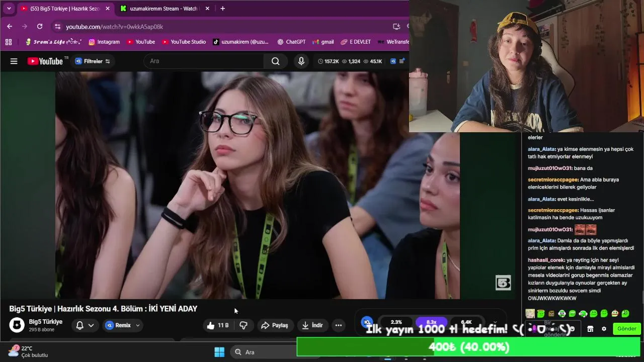Open the Irem's Life bookmark
The width and height of the screenshot is (644, 362).
[x=53, y=42]
